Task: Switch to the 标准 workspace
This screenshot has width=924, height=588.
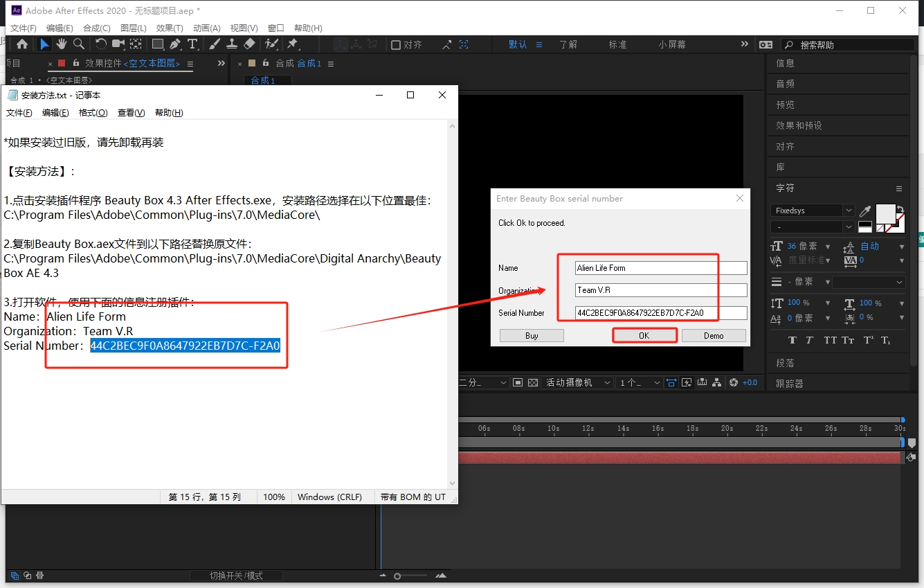Action: click(x=617, y=44)
